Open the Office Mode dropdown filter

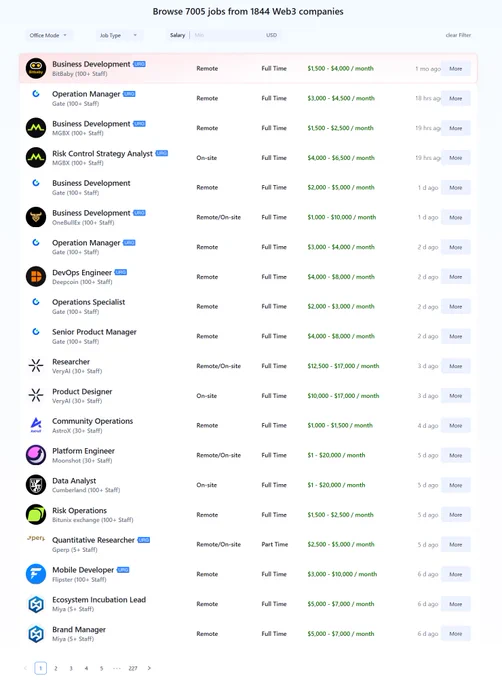[x=49, y=35]
